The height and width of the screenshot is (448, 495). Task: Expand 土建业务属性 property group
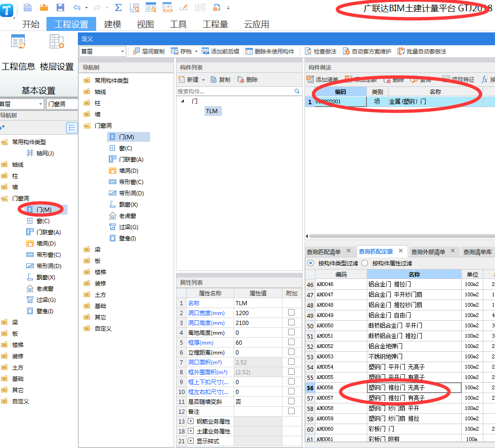point(190,431)
